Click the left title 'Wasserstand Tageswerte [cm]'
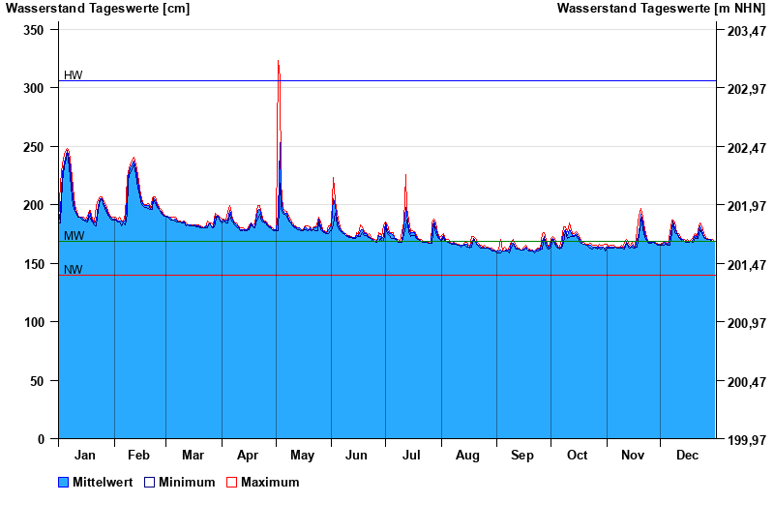This screenshot has width=774, height=532. point(98,9)
